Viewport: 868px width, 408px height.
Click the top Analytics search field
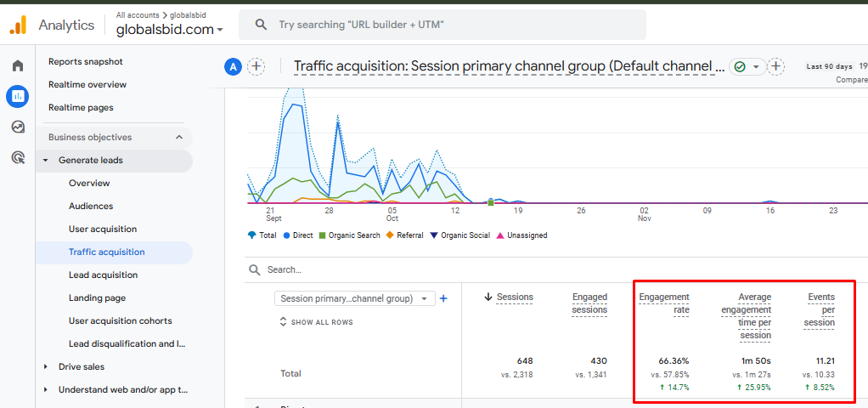click(442, 25)
